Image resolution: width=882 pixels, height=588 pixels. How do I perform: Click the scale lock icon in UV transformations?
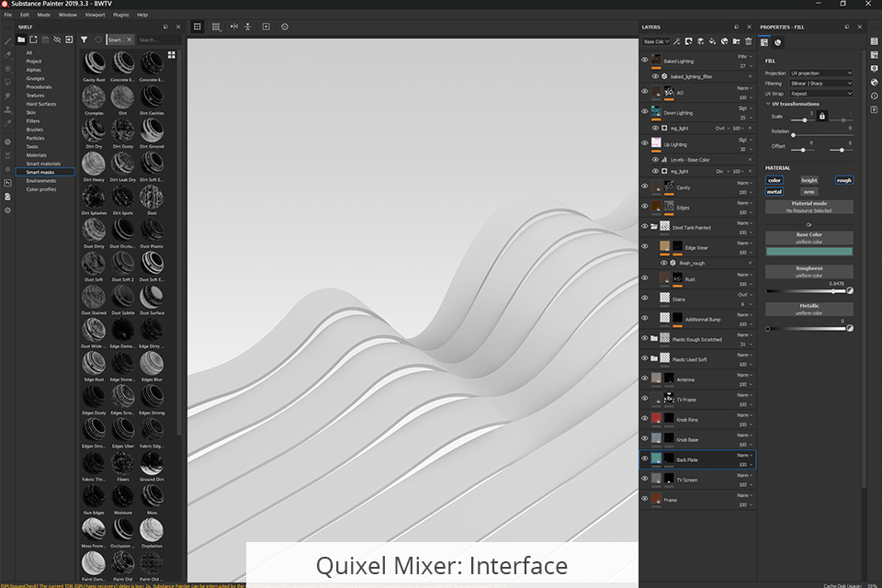click(x=822, y=116)
